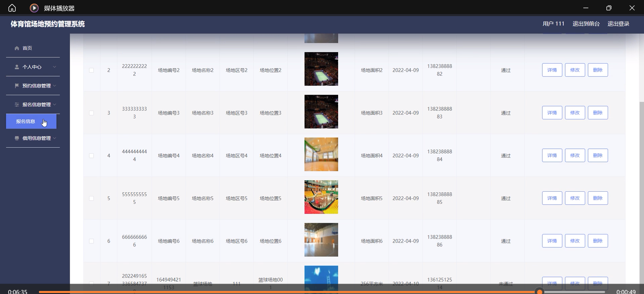The height and width of the screenshot is (294, 644).
Task: Expand the 个人中心 chevron
Action: [x=54, y=67]
